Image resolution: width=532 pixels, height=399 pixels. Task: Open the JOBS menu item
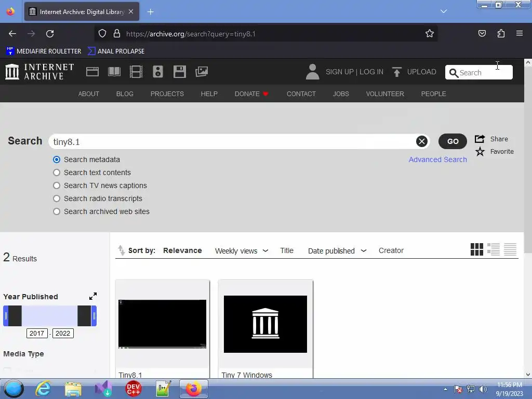pyautogui.click(x=341, y=94)
